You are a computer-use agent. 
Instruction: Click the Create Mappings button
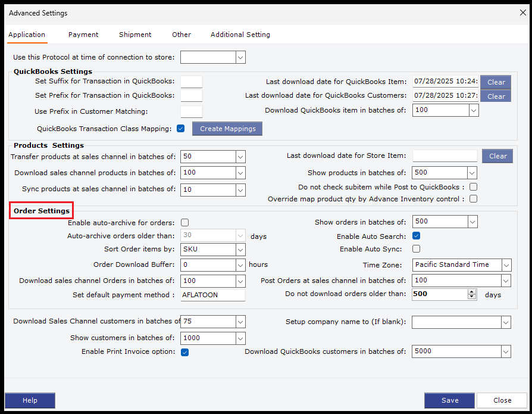point(227,129)
